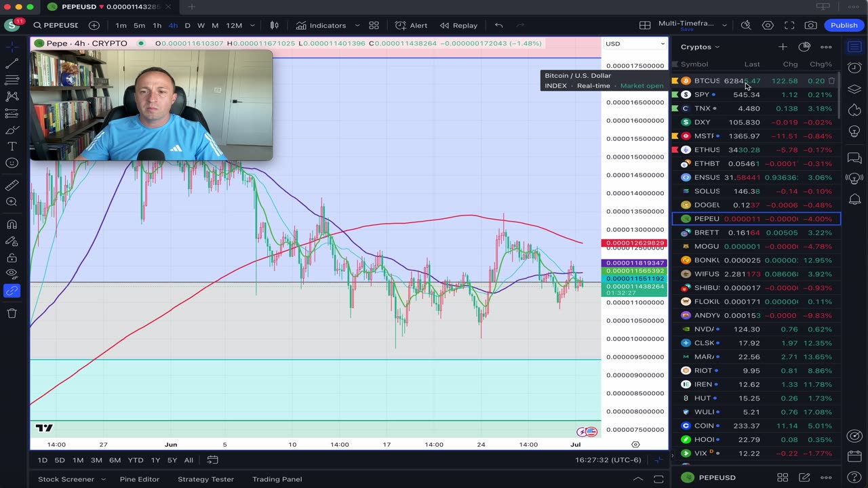This screenshot has width=868, height=488.
Task: Maximize the bottom panel
Action: coord(658,479)
